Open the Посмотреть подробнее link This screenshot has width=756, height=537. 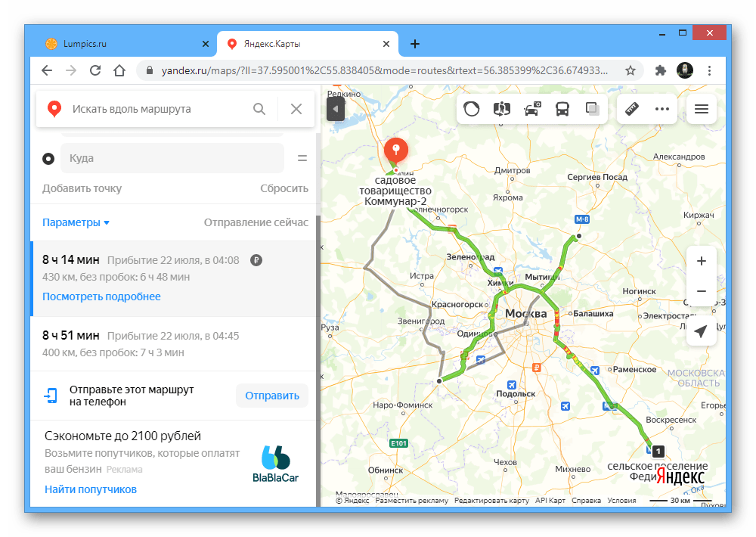(x=101, y=296)
